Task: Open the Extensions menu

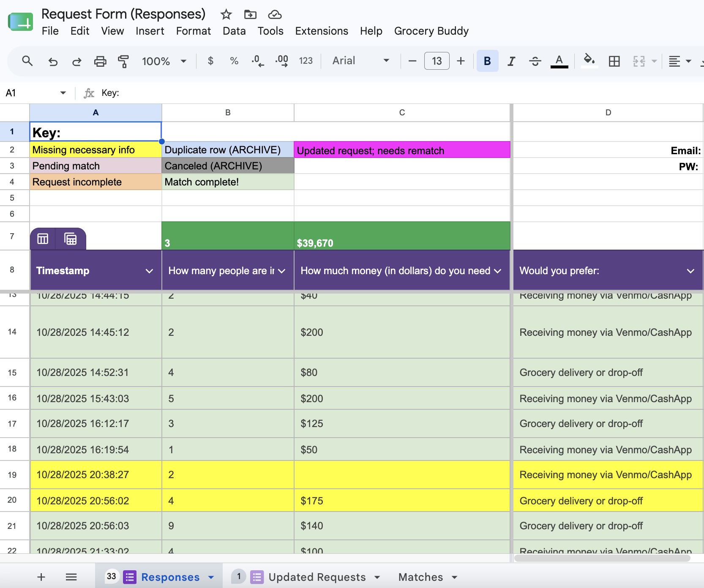Action: [322, 31]
